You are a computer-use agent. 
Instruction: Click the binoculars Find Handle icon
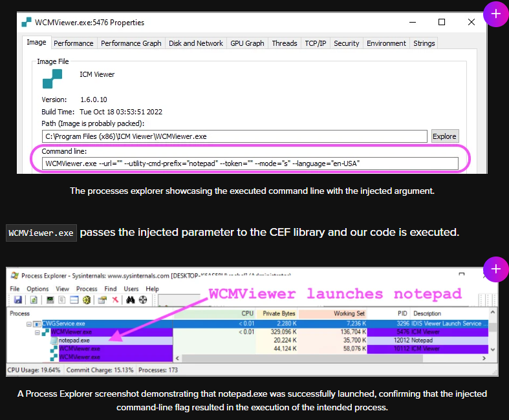pos(131,300)
